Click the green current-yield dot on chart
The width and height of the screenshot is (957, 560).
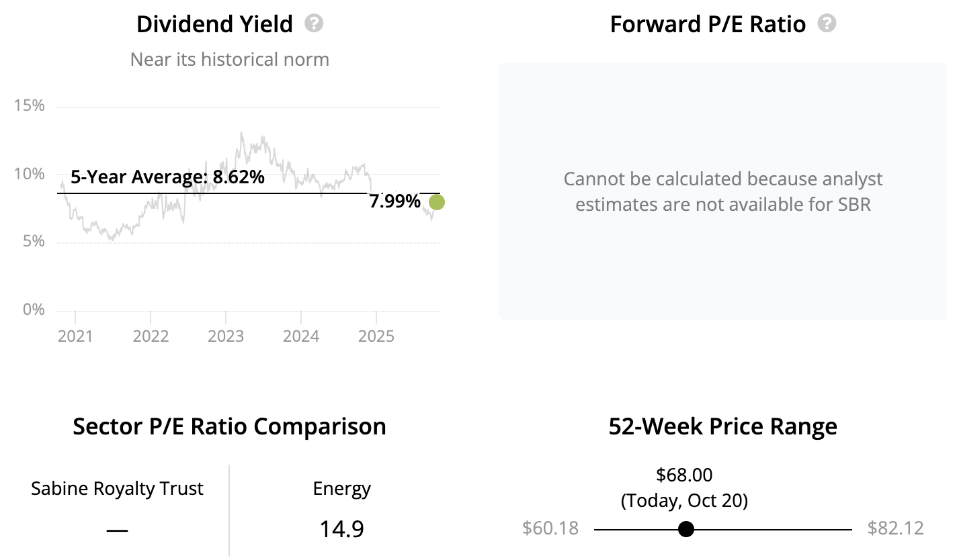[x=436, y=201]
